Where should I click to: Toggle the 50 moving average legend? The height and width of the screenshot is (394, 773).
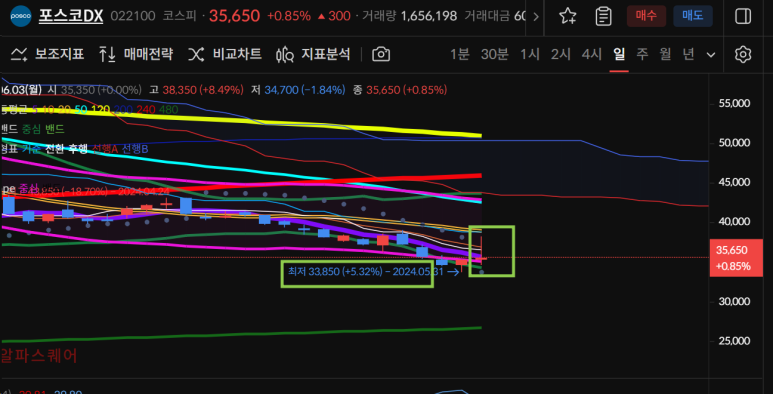click(81, 109)
